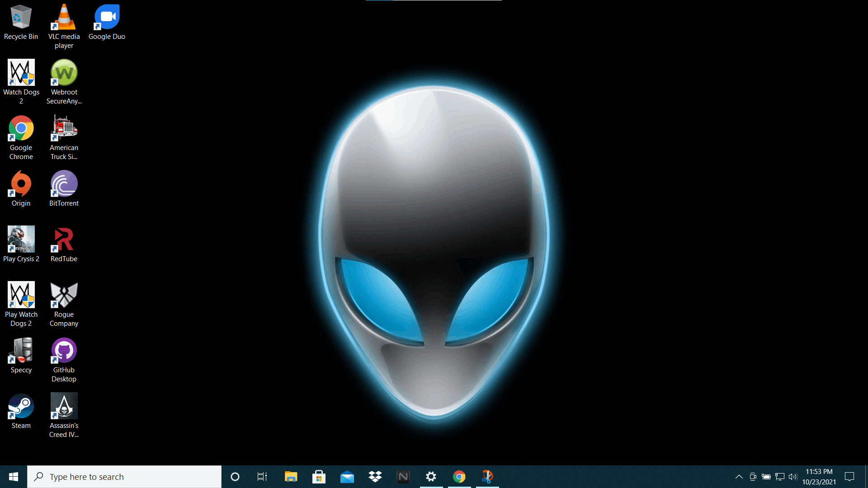Open BitTorrent
Screen dimensions: 868x488
point(64,184)
